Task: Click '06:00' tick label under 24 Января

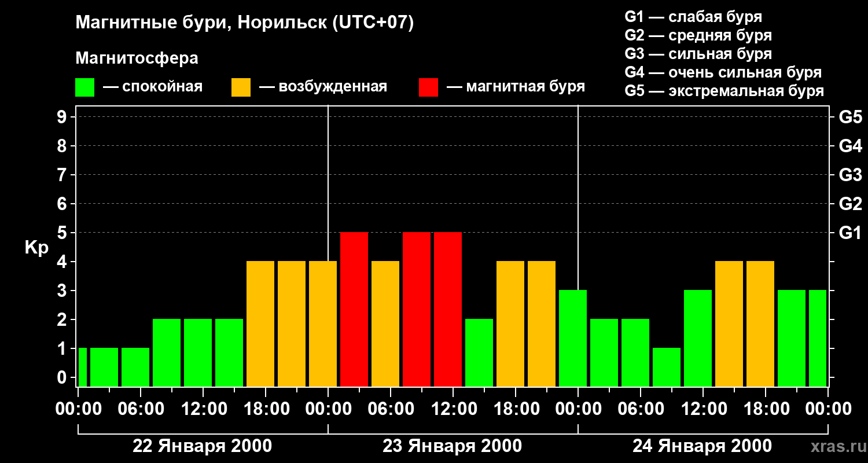Action: [x=640, y=409]
